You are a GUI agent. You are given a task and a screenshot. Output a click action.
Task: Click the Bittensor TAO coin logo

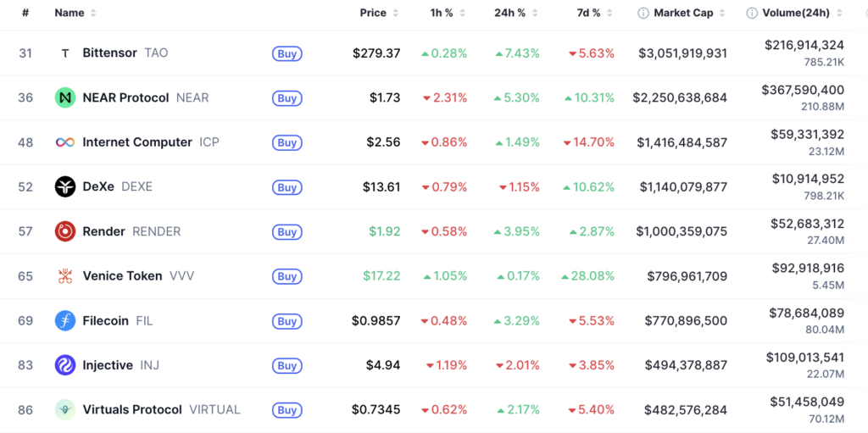tap(65, 53)
